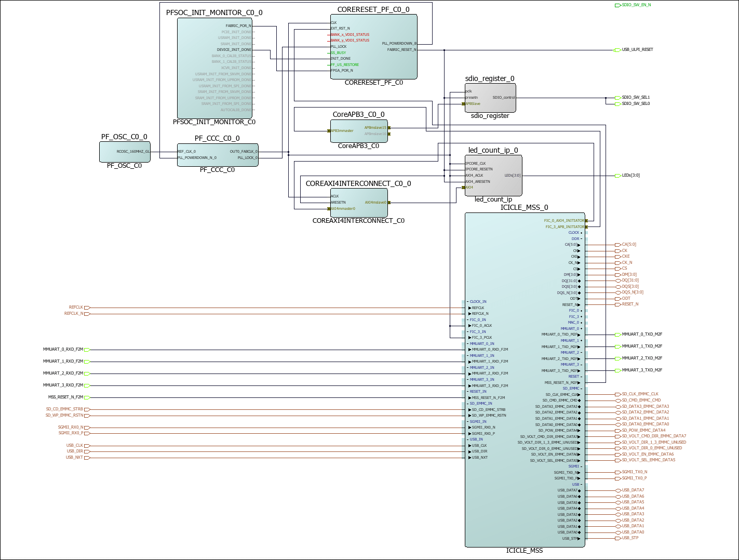Click the MSS_RESET_N_F2M input port icon
This screenshot has height=560, width=739.
coord(87,397)
